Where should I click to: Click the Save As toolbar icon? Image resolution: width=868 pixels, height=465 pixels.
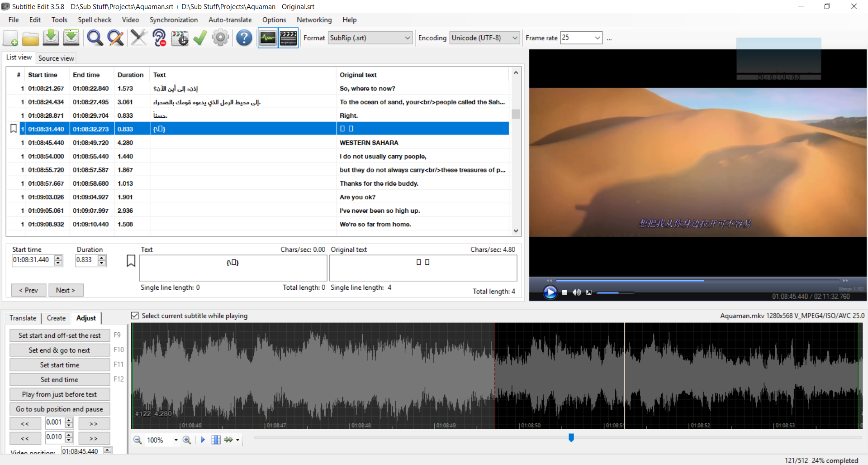[71, 38]
